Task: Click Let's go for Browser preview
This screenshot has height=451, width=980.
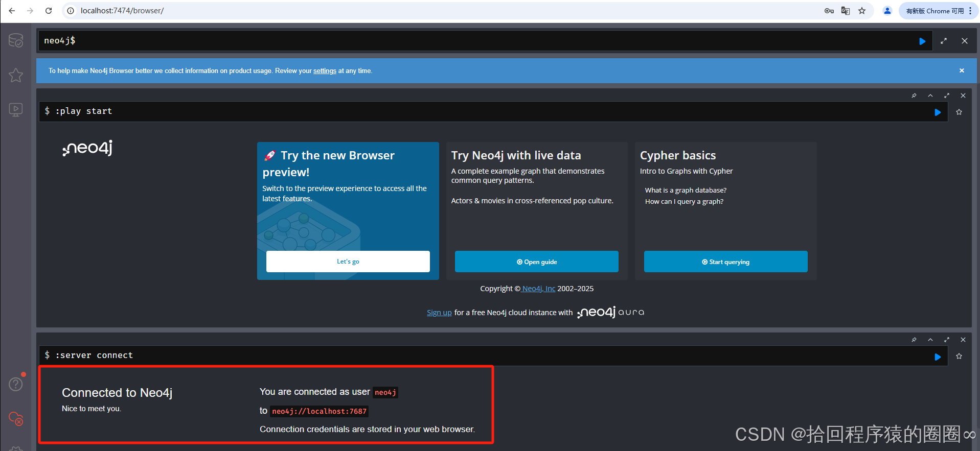Action: (348, 262)
